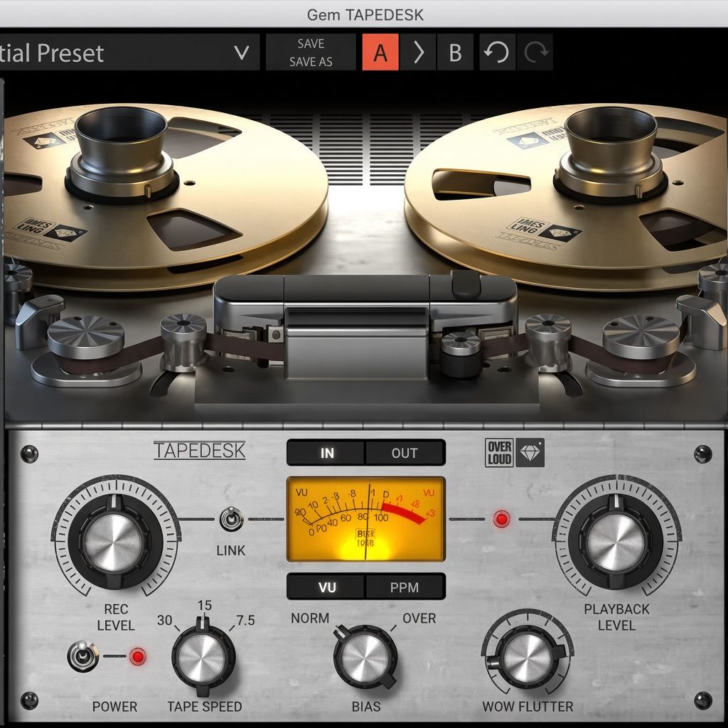The image size is (728, 728).
Task: Toggle the POWER switch
Action: 82,656
